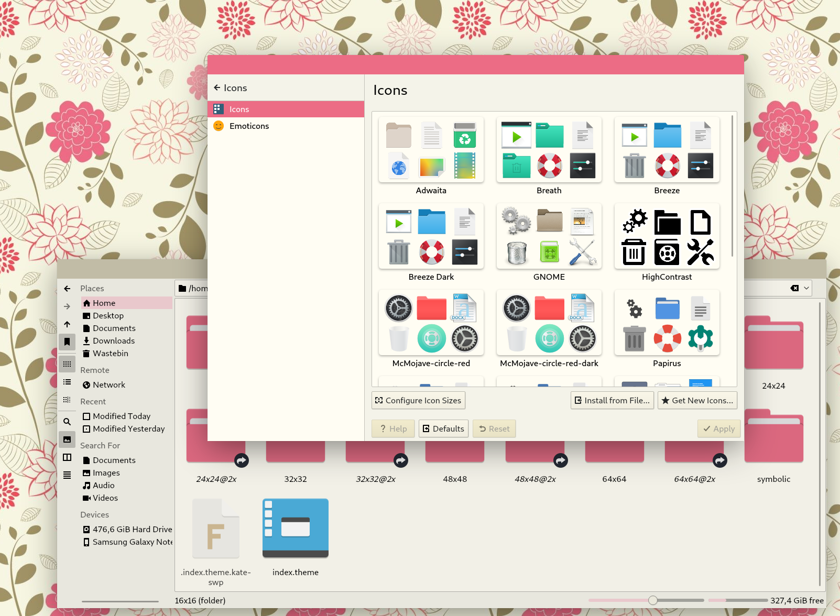Image resolution: width=840 pixels, height=616 pixels.
Task: Click Install from File button
Action: click(x=612, y=401)
